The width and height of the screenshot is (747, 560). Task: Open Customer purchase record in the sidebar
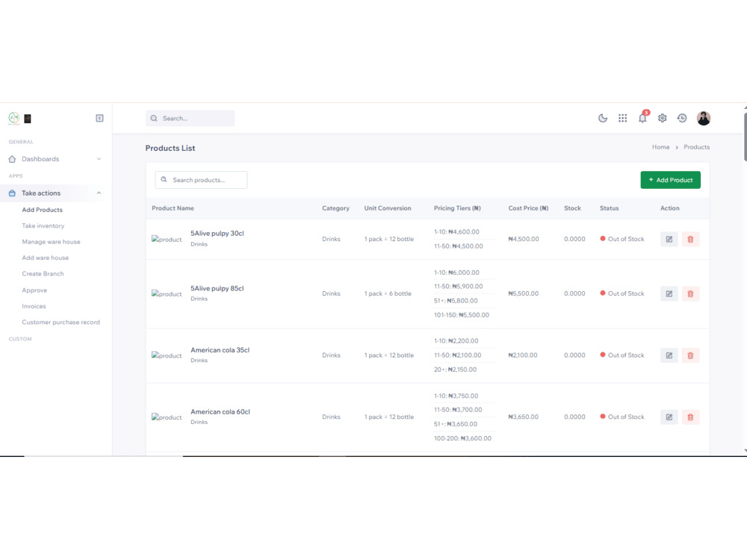click(61, 323)
